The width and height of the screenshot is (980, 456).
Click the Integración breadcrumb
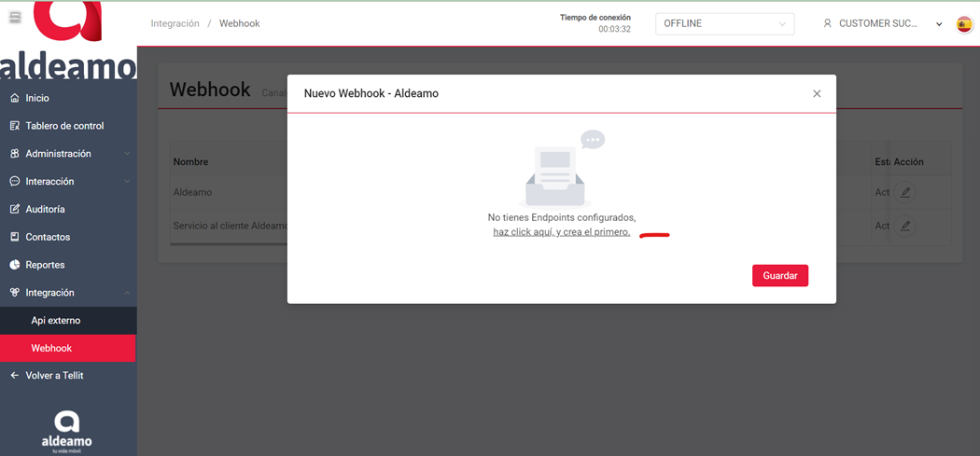pos(175,23)
